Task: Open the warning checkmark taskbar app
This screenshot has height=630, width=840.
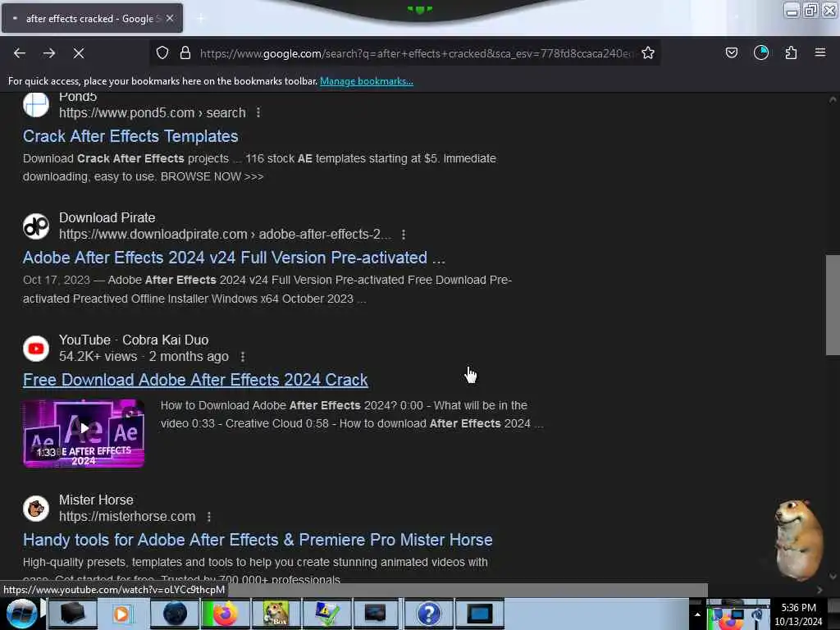Action: coord(327,614)
